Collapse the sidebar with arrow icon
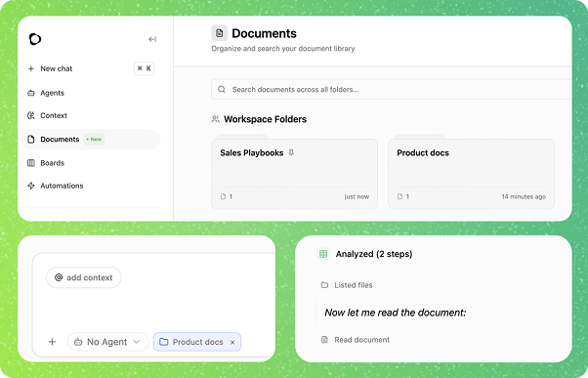Screen dimensions: 588x378 tap(152, 39)
